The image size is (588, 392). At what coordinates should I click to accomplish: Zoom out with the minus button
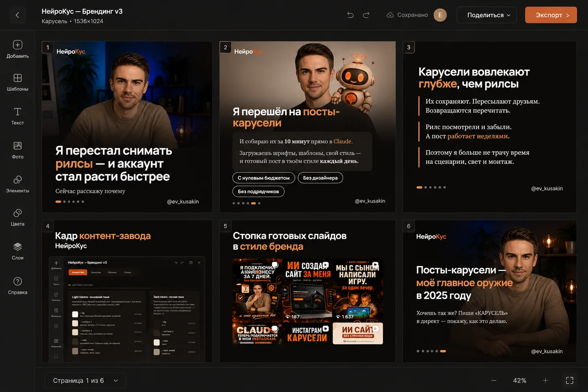pyautogui.click(x=494, y=380)
